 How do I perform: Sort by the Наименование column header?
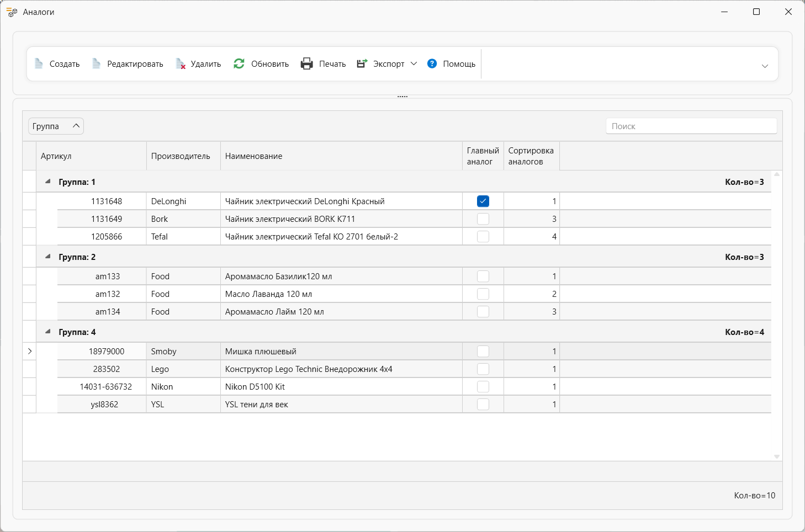341,156
